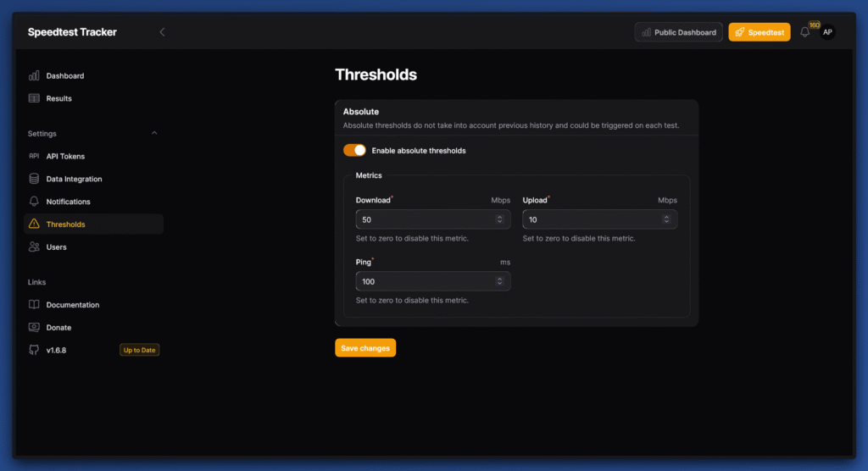868x471 pixels.
Task: Click the Users icon in sidebar
Action: click(34, 247)
